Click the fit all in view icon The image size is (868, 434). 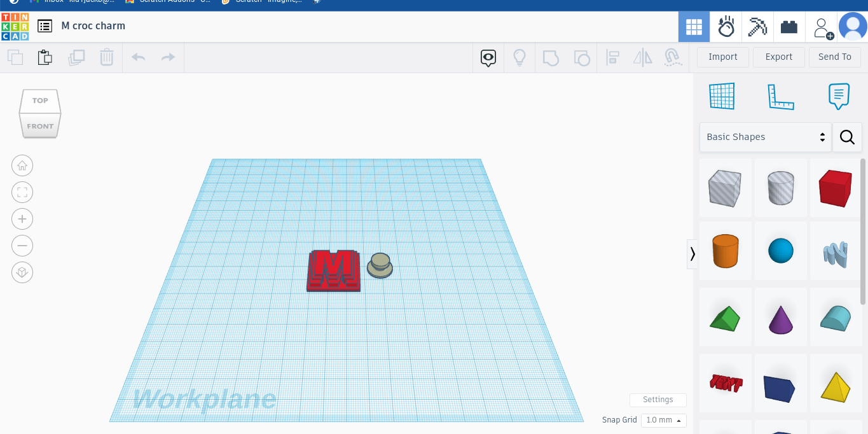pyautogui.click(x=22, y=193)
